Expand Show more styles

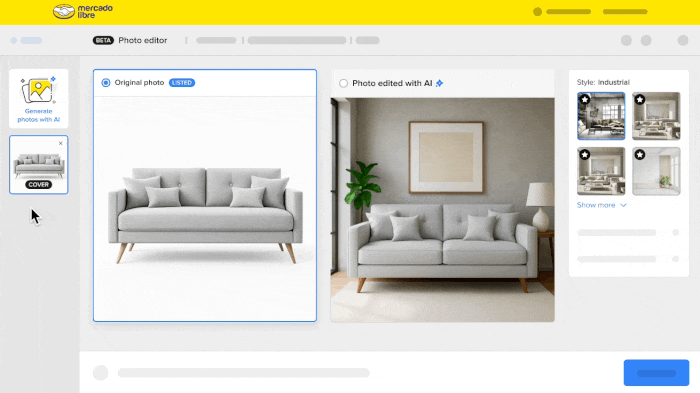pos(601,205)
